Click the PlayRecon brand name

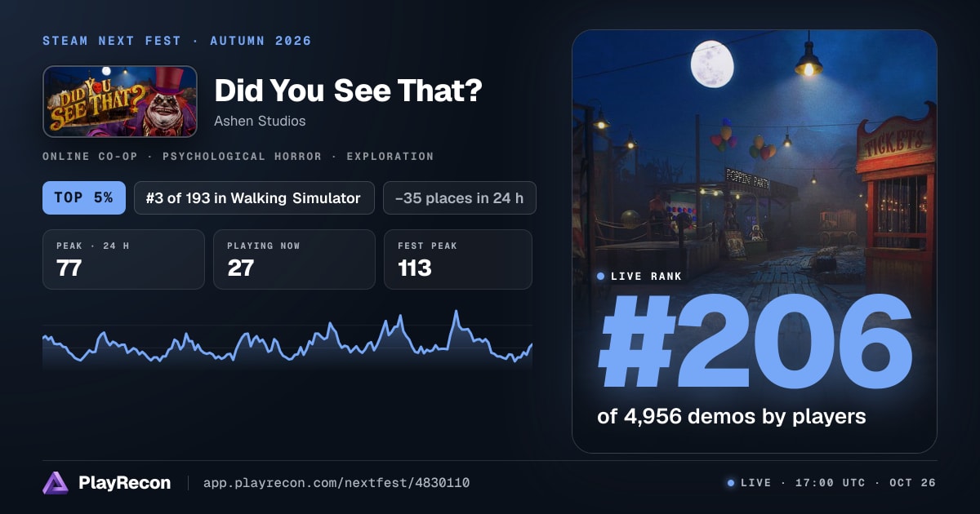[x=125, y=483]
